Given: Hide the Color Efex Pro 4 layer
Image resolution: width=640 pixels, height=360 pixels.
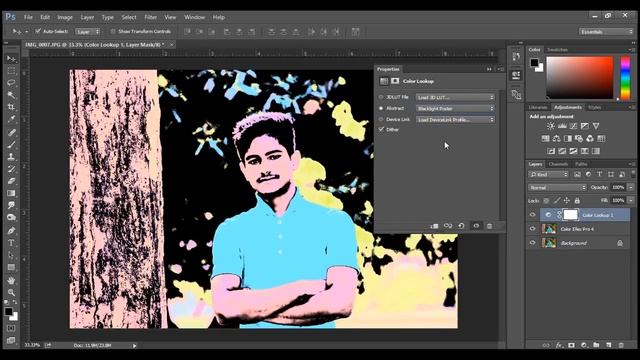Looking at the screenshot, I should [x=532, y=229].
